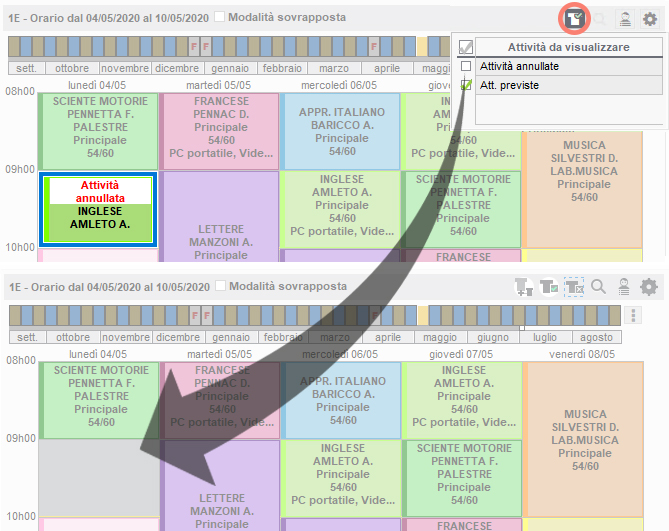
Task: Select the cancelled INGLESE AMLETO A. activity
Action: point(98,209)
